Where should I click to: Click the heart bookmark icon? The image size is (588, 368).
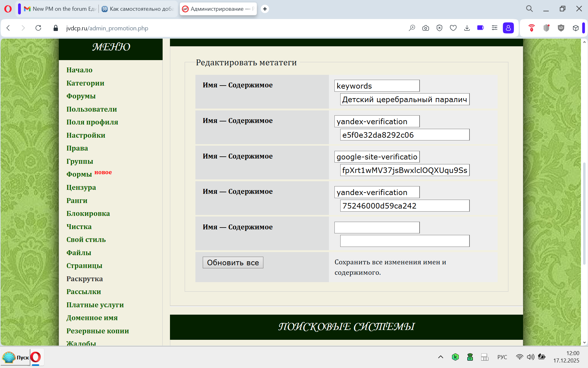pyautogui.click(x=453, y=28)
